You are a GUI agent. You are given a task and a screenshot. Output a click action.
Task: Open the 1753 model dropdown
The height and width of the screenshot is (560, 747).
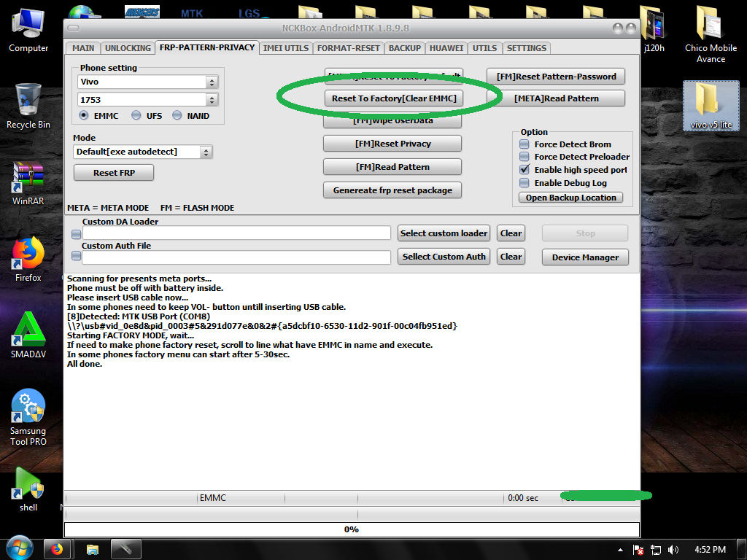coord(212,99)
